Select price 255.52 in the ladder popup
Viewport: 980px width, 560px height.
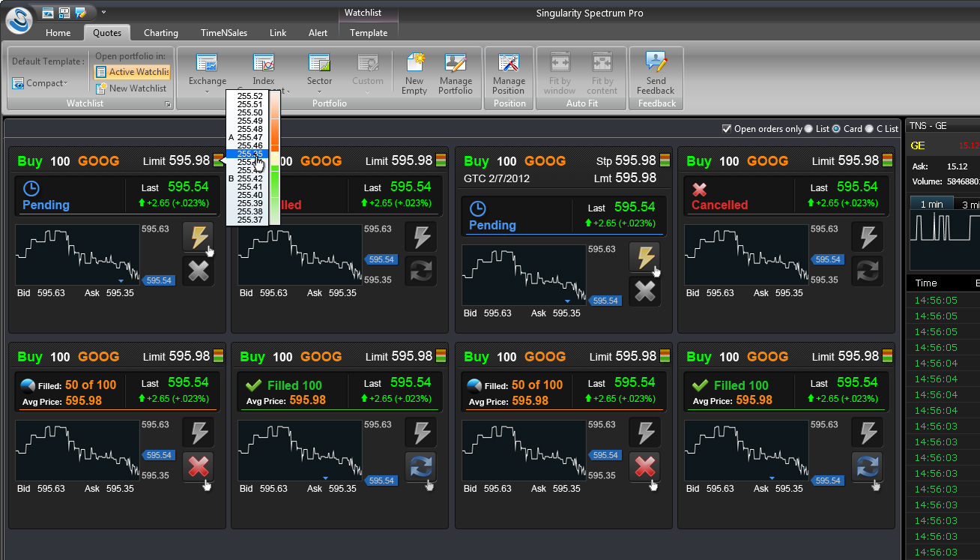[x=249, y=97]
